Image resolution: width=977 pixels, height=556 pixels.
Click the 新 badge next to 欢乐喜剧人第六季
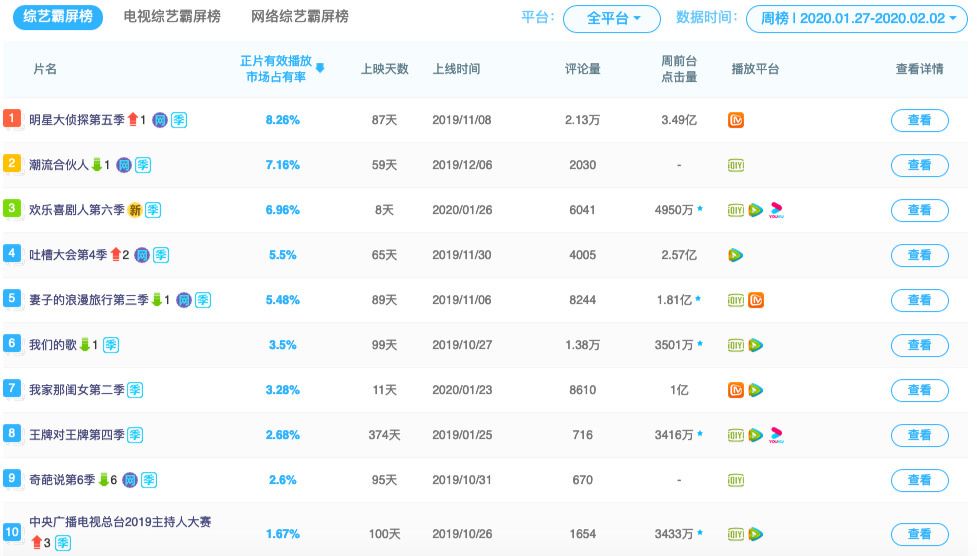(x=135, y=210)
